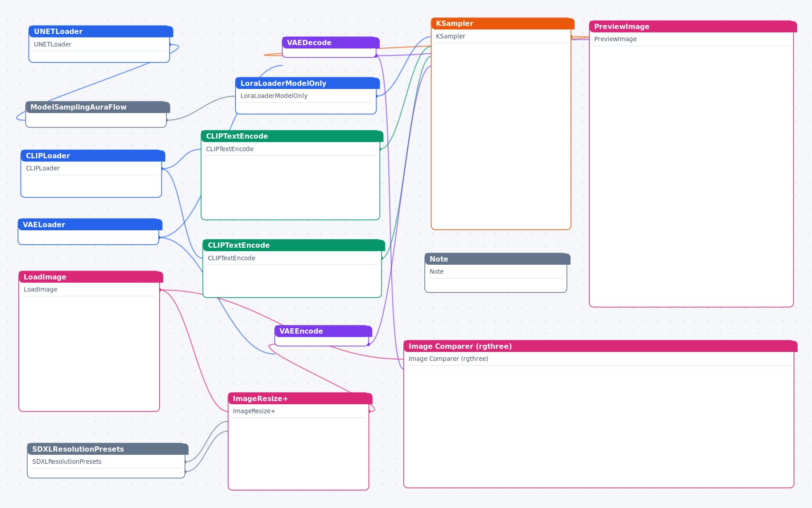Click the LoadImage node header
Image resolution: width=812 pixels, height=508 pixels.
pyautogui.click(x=91, y=277)
